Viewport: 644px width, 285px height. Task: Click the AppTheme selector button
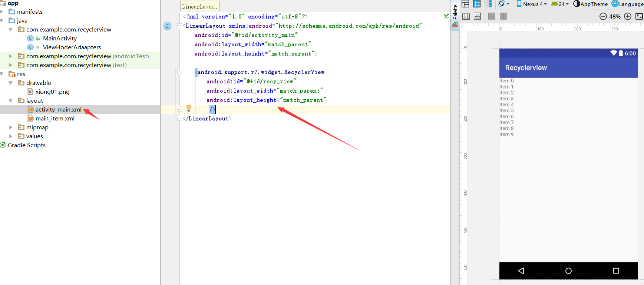pos(590,4)
